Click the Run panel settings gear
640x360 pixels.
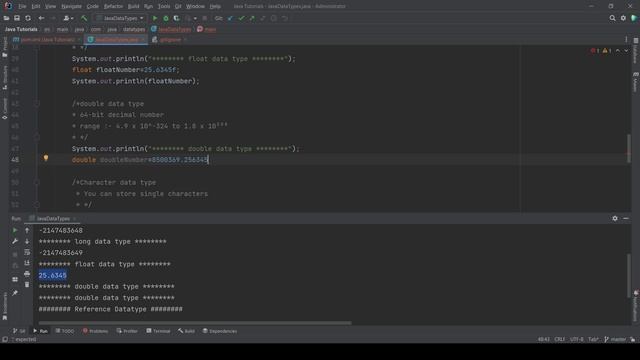coord(615,218)
